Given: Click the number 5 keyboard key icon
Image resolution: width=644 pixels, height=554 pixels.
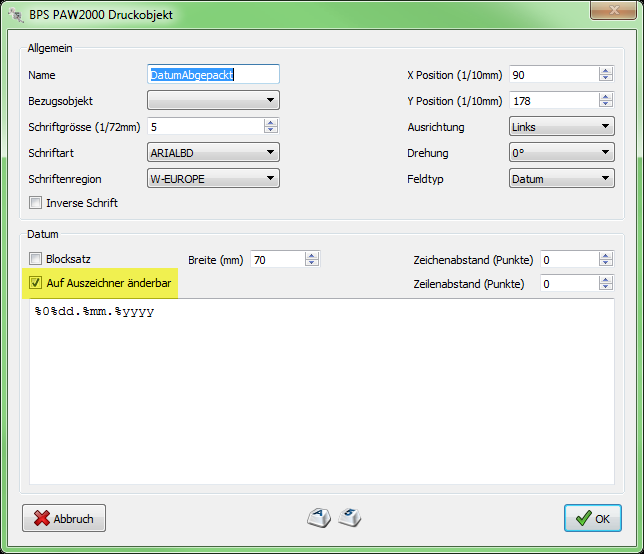Looking at the screenshot, I should point(349,517).
